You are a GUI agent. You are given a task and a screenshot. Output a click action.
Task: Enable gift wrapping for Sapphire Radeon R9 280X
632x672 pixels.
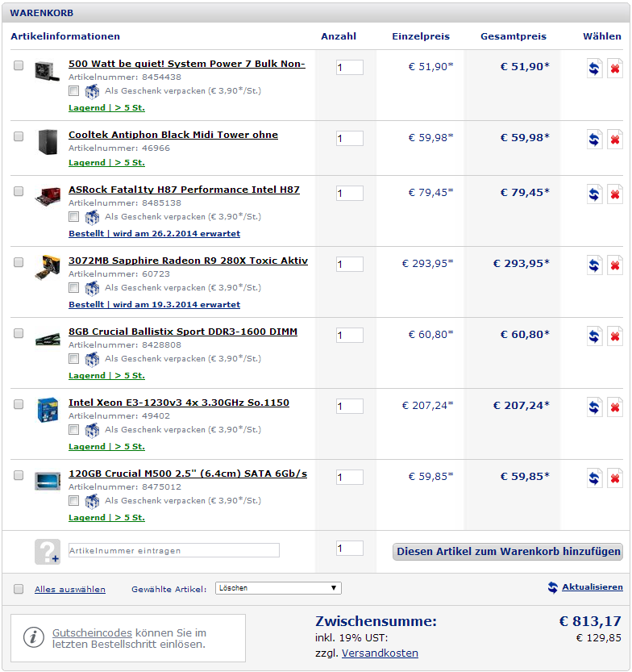click(x=73, y=287)
